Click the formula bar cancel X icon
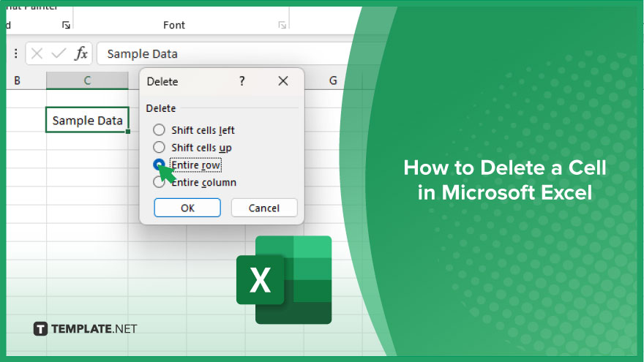The height and width of the screenshot is (362, 644). click(37, 53)
